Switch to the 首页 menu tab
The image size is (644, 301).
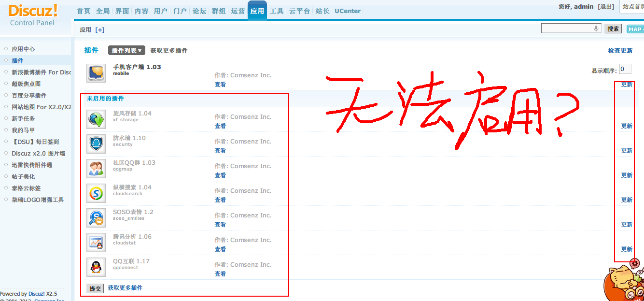84,11
